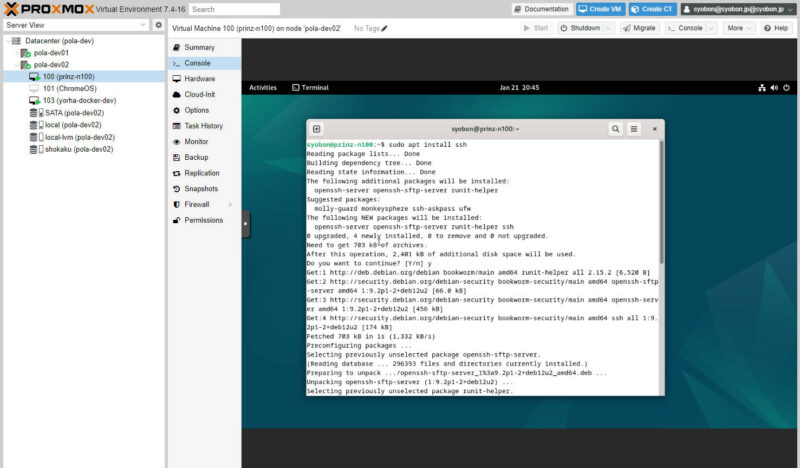Collapse the pola-dev02 node

coord(16,65)
